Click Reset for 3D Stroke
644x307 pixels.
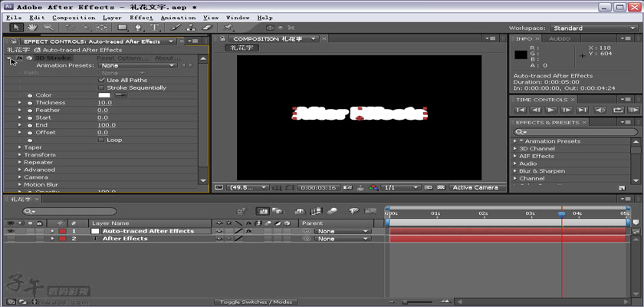click(x=106, y=58)
